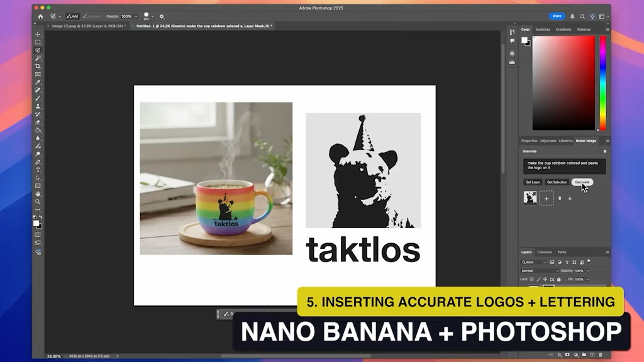Toggle the lock all layer icon

click(558, 279)
